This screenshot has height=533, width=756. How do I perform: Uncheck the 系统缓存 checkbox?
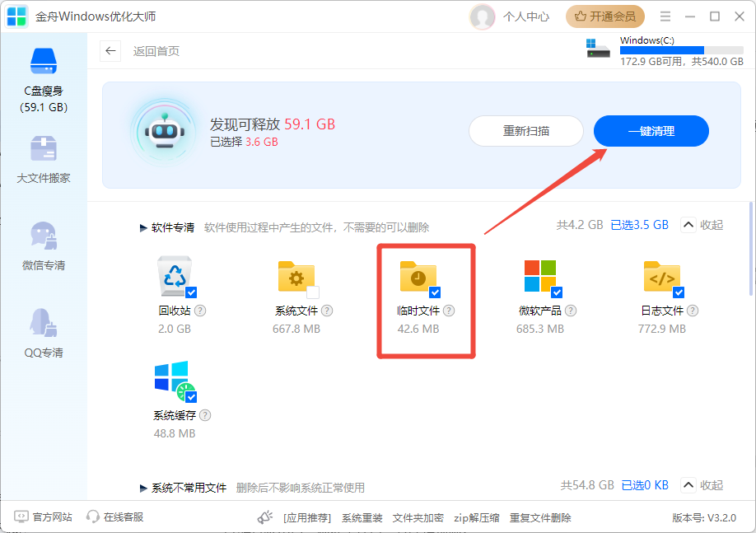(x=191, y=397)
